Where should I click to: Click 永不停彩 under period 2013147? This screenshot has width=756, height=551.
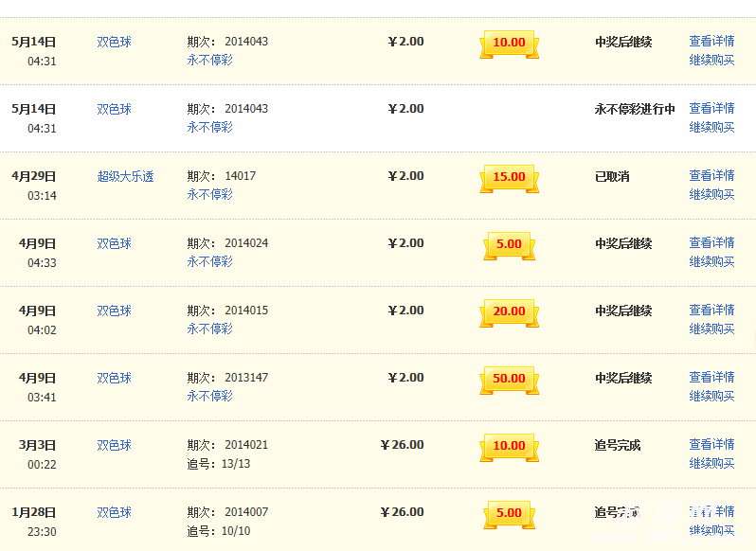click(209, 396)
